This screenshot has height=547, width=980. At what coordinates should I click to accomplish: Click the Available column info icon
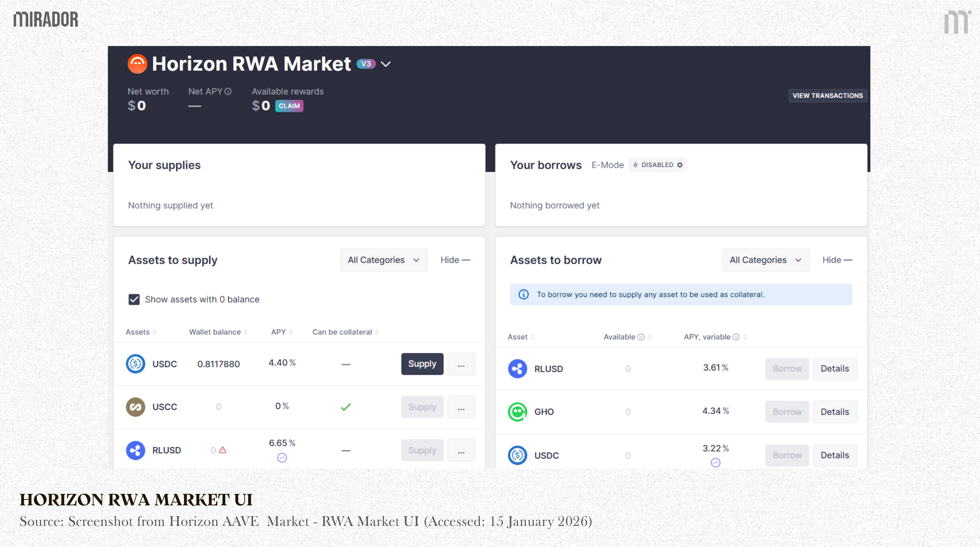[641, 337]
